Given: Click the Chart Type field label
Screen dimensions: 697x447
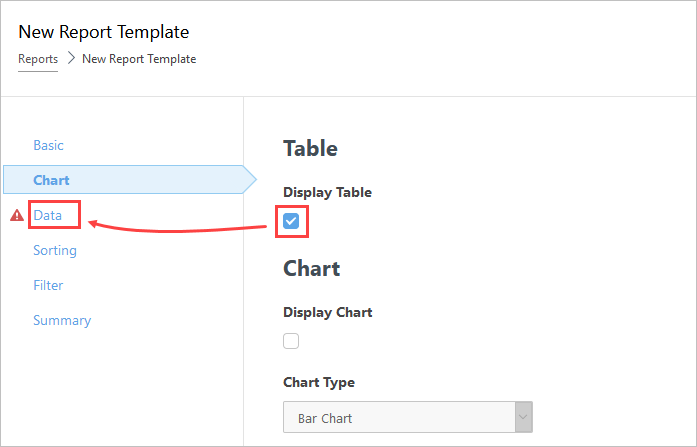Looking at the screenshot, I should click(x=319, y=383).
